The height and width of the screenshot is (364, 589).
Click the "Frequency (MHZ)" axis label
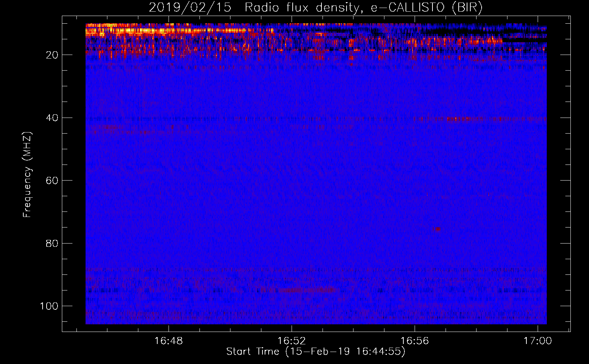(27, 175)
